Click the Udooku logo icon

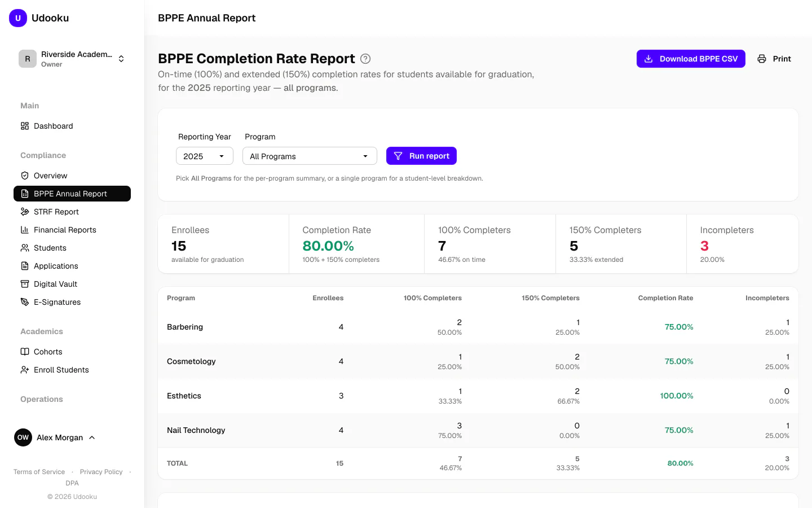click(18, 18)
